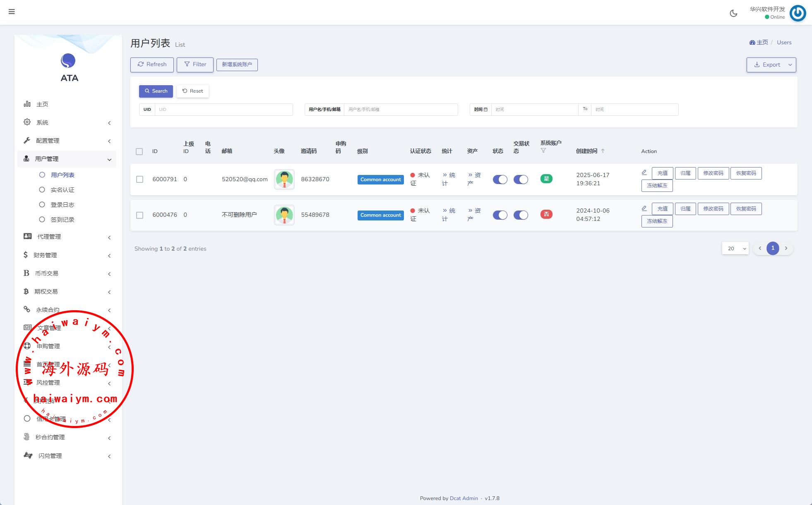Click the 新增系统账户 button
Viewport: 812px width, 505px height.
coord(237,65)
